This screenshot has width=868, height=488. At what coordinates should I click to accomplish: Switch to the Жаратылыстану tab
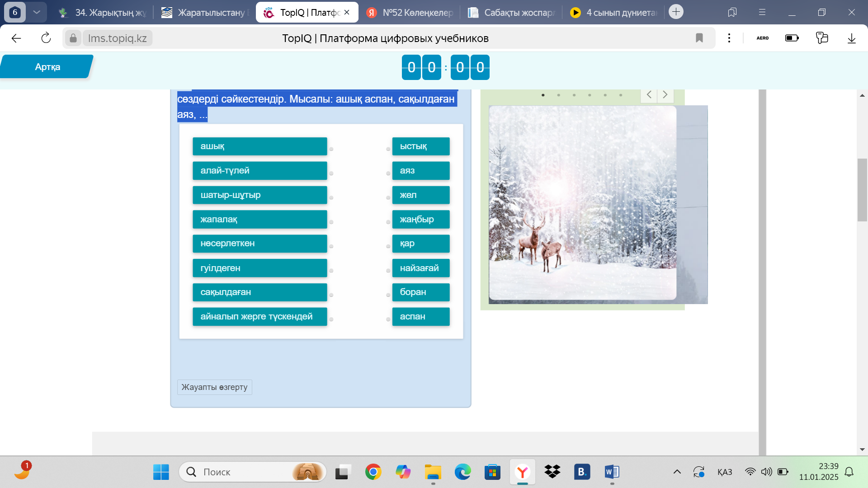point(206,13)
